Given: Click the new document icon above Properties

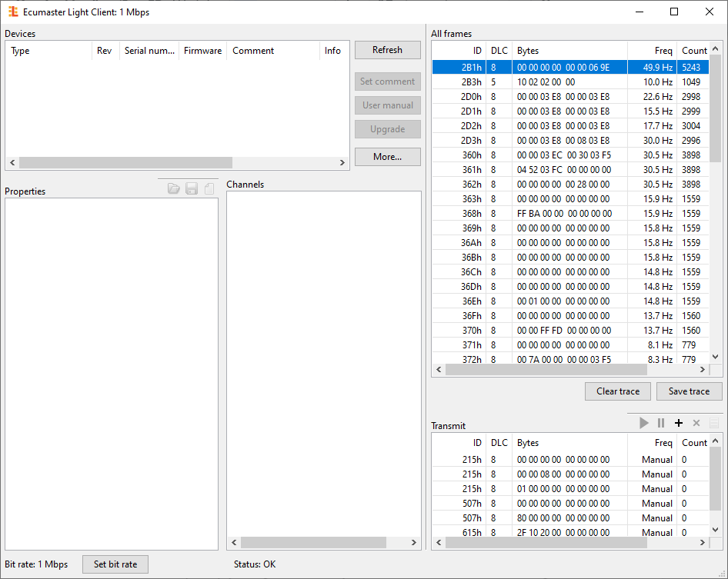Looking at the screenshot, I should tap(209, 188).
